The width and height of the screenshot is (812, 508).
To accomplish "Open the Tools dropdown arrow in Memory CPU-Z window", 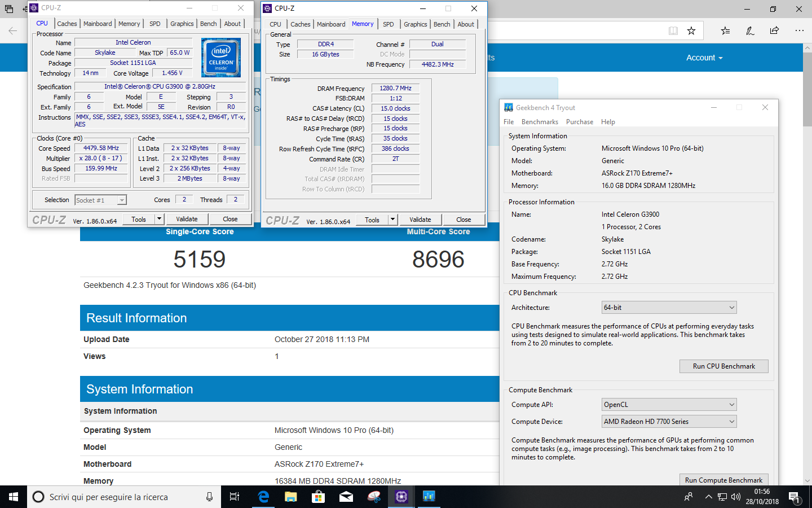I will click(x=392, y=220).
